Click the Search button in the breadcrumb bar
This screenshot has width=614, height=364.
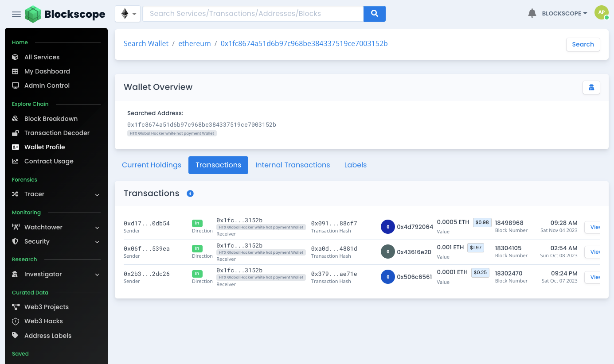pos(583,44)
